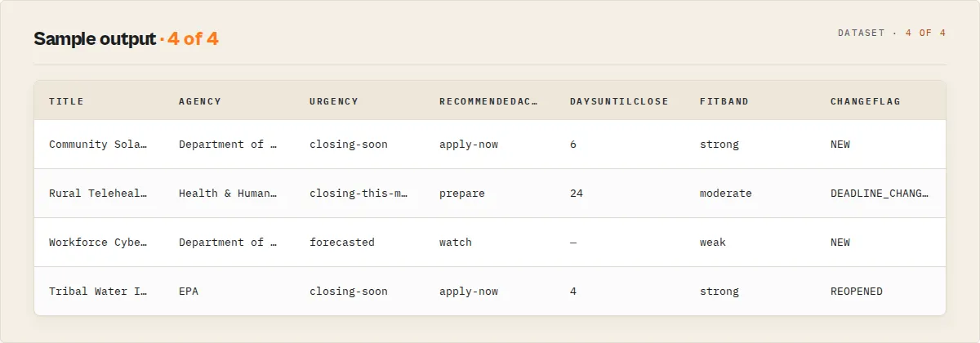Click the prepare action cell
This screenshot has height=343, width=980.
(462, 194)
